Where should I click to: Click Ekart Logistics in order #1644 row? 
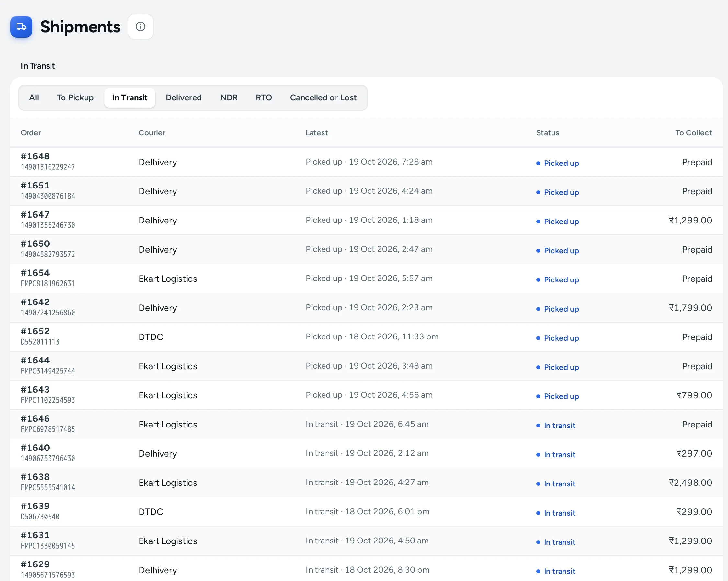coord(168,366)
